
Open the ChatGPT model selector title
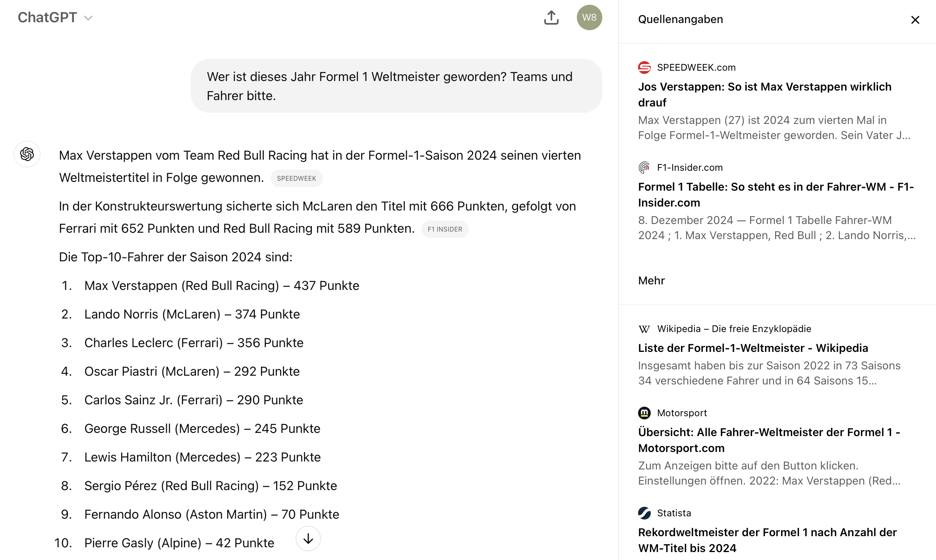[47, 17]
